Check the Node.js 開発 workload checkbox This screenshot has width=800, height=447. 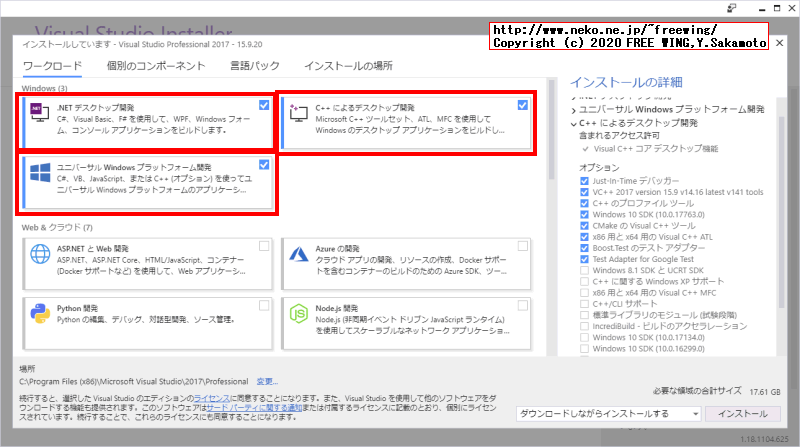pos(522,306)
